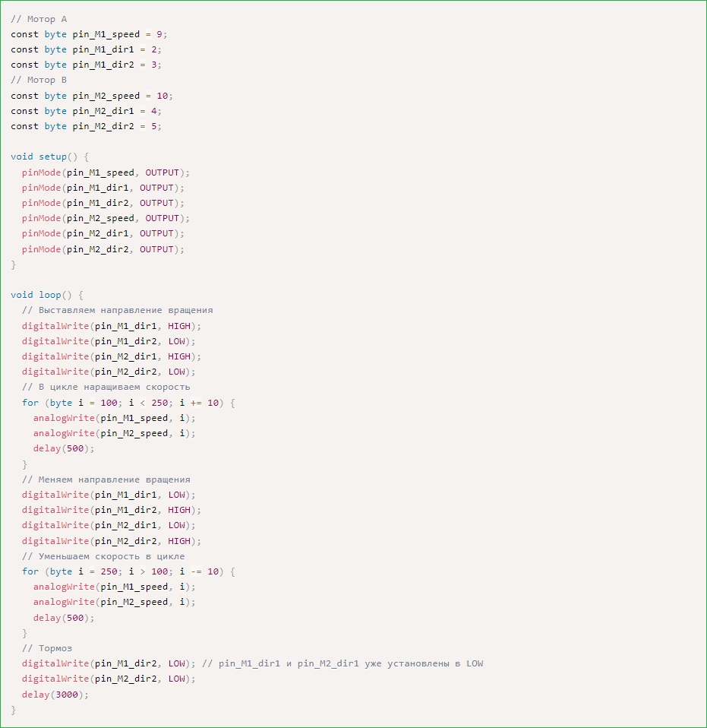Click the comment line Мотор A

[x=39, y=19]
